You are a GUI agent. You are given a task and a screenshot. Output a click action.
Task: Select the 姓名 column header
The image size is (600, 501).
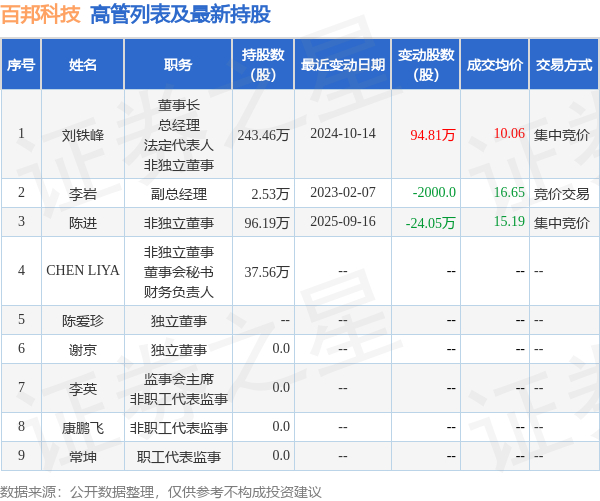click(x=83, y=65)
